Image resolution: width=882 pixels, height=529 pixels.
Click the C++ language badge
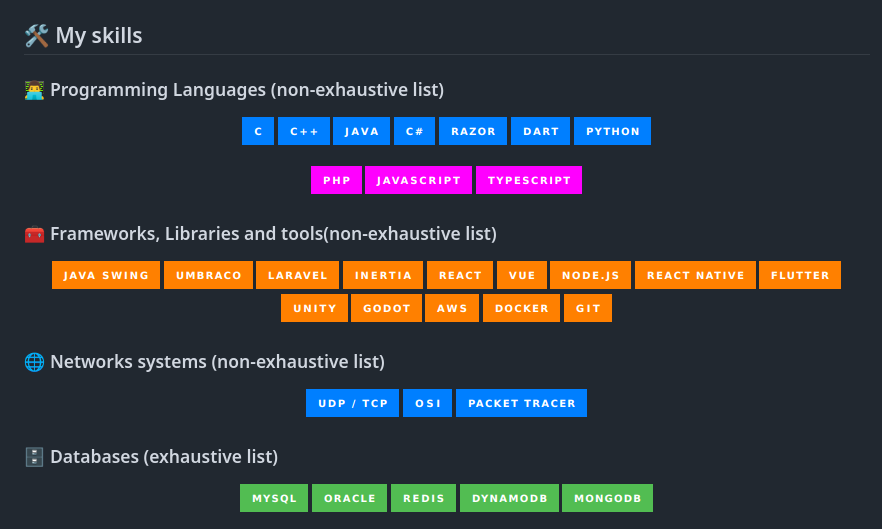[304, 131]
